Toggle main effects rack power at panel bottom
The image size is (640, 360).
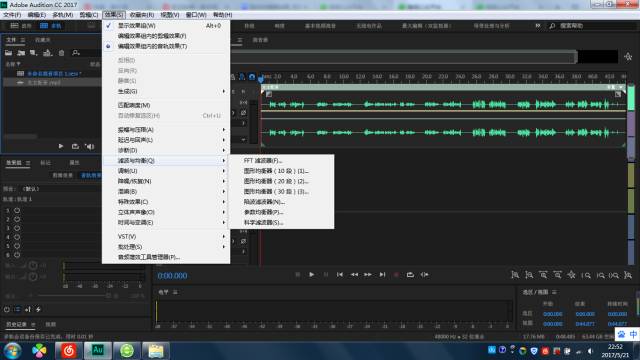pyautogui.click(x=7, y=309)
